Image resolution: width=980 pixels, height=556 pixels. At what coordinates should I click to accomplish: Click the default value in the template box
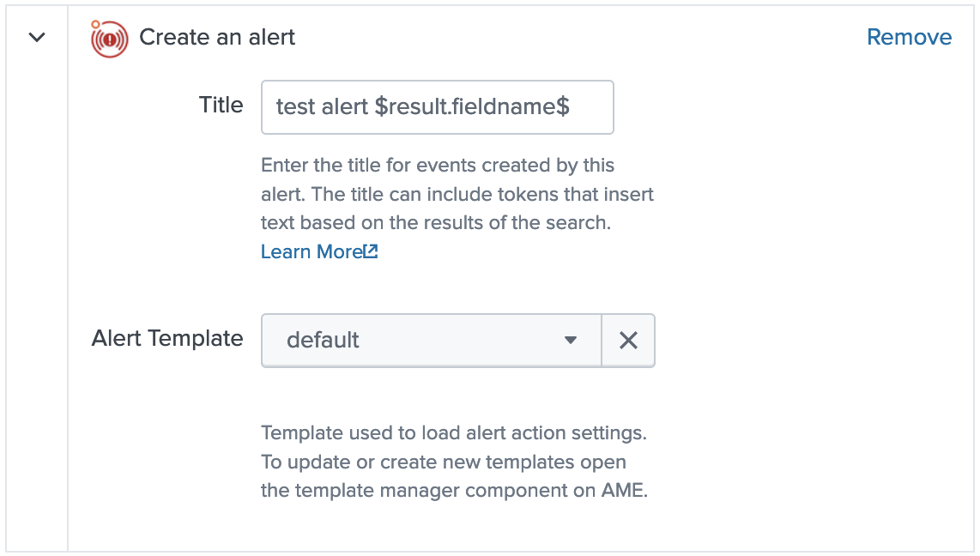(324, 340)
